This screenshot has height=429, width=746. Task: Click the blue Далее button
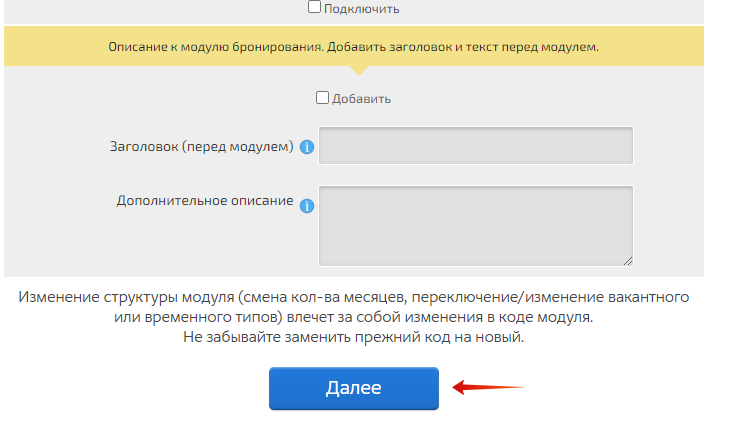[353, 388]
